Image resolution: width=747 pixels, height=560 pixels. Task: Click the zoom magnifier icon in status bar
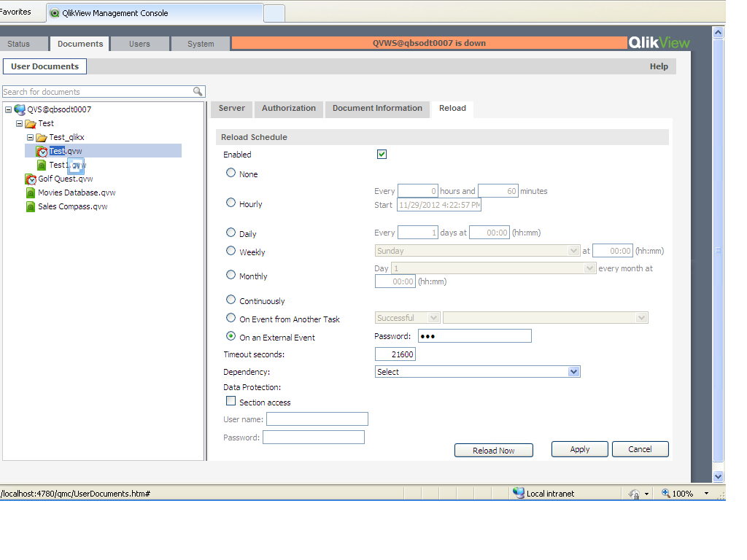pos(665,494)
